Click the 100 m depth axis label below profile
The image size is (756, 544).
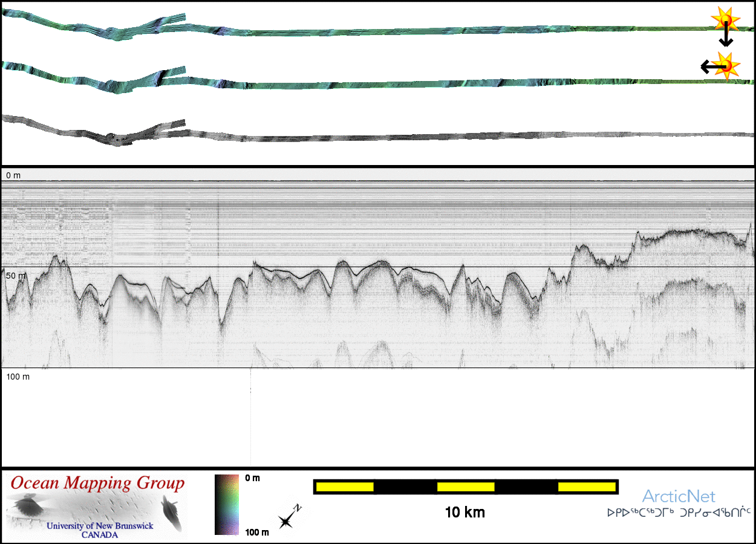pyautogui.click(x=18, y=377)
